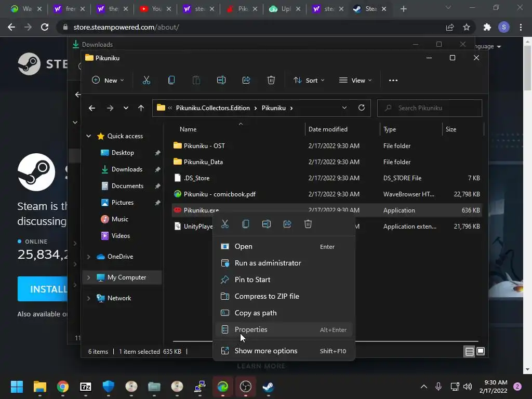This screenshot has width=532, height=399.
Task: Show hidden system tray icons
Action: tap(424, 387)
